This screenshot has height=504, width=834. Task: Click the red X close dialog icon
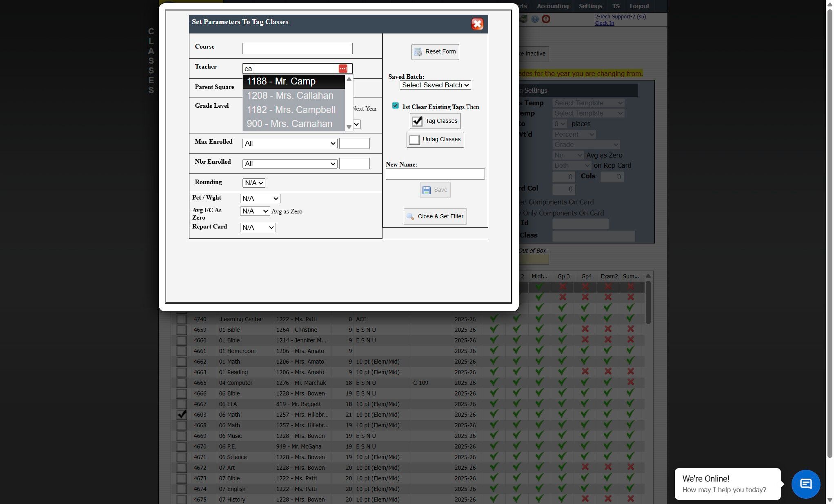click(477, 24)
